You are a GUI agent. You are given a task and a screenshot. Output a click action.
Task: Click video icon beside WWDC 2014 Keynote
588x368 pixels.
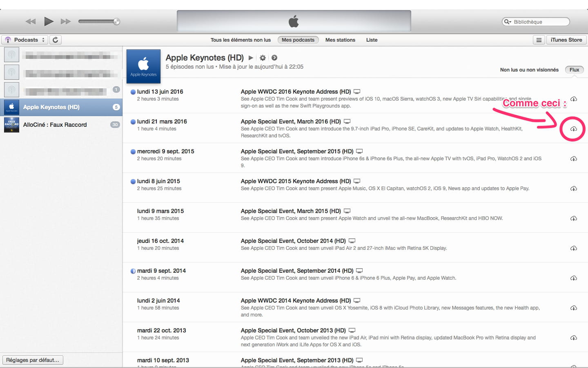tap(357, 301)
